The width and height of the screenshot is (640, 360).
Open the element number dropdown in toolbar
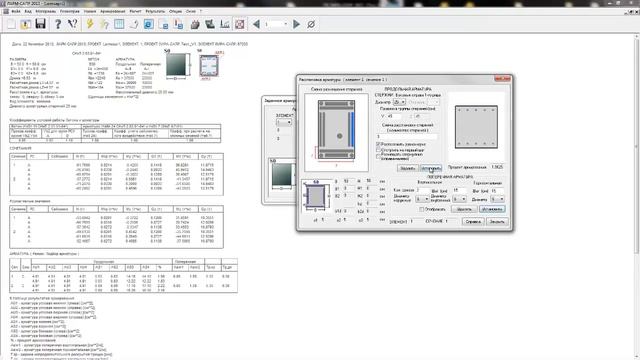click(x=276, y=24)
